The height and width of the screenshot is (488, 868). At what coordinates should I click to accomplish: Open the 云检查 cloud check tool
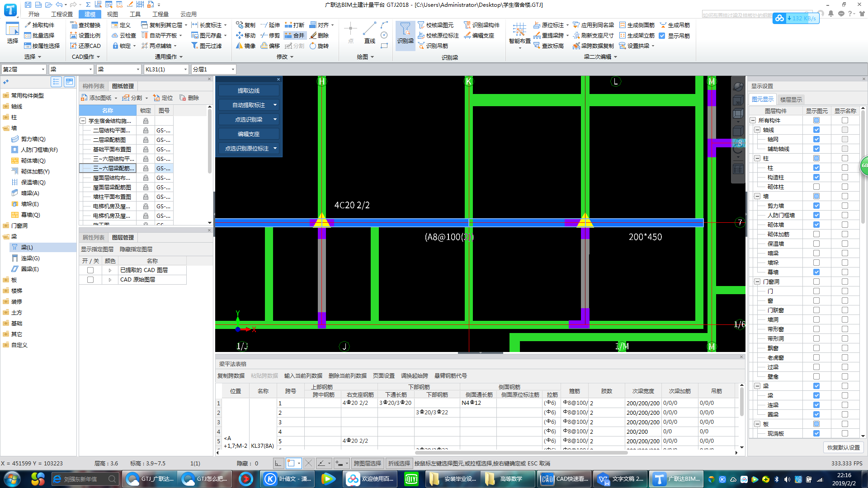point(123,35)
